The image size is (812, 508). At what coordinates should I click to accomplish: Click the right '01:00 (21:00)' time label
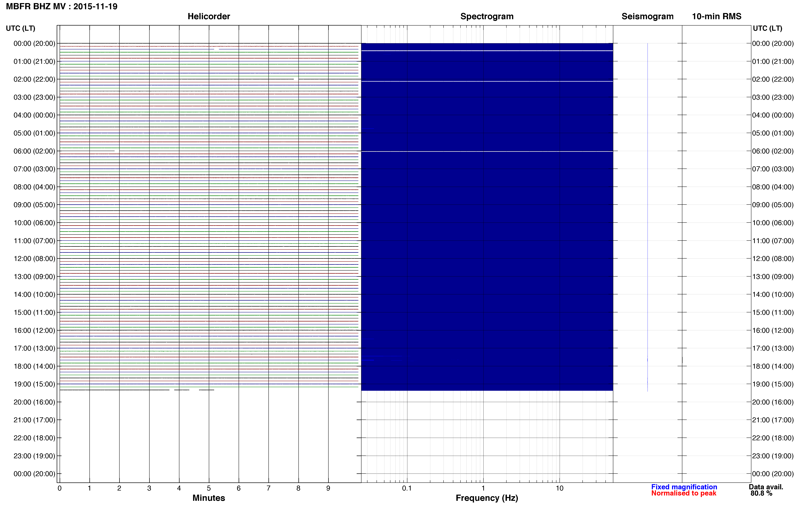coord(773,62)
